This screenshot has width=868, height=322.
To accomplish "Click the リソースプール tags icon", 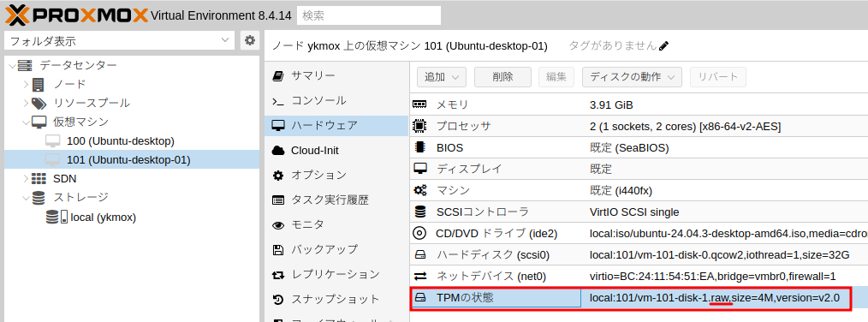I will pos(39,103).
